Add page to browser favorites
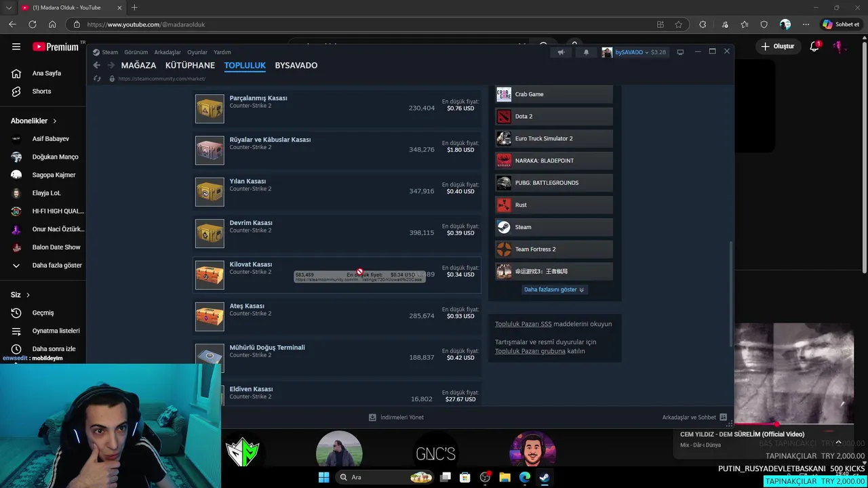Viewport: 868px width, 488px height. pos(678,24)
